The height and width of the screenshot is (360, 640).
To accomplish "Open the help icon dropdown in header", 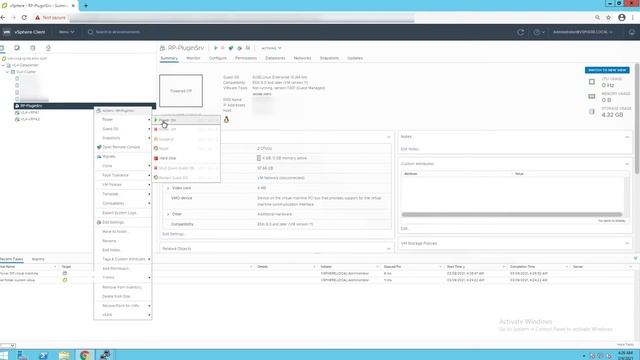I will (539, 32).
